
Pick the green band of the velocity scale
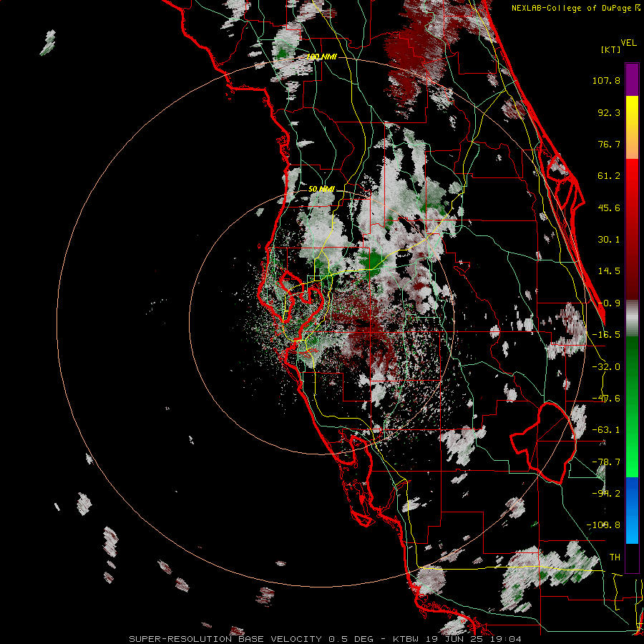pyautogui.click(x=632, y=406)
